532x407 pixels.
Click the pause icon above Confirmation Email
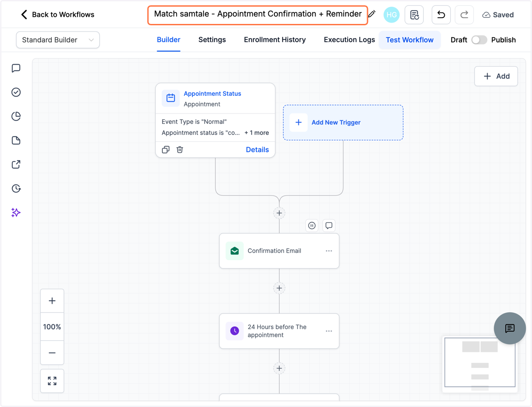tap(312, 226)
